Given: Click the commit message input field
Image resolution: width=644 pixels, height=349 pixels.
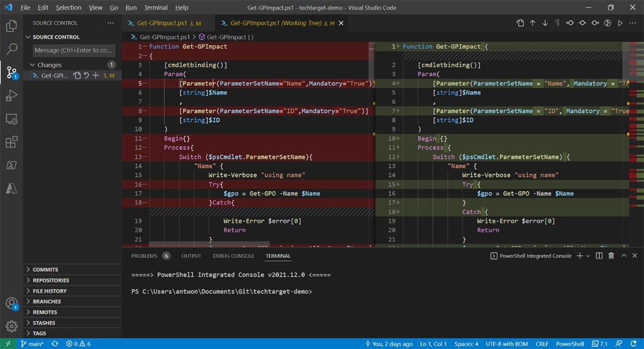Looking at the screenshot, I should (74, 50).
